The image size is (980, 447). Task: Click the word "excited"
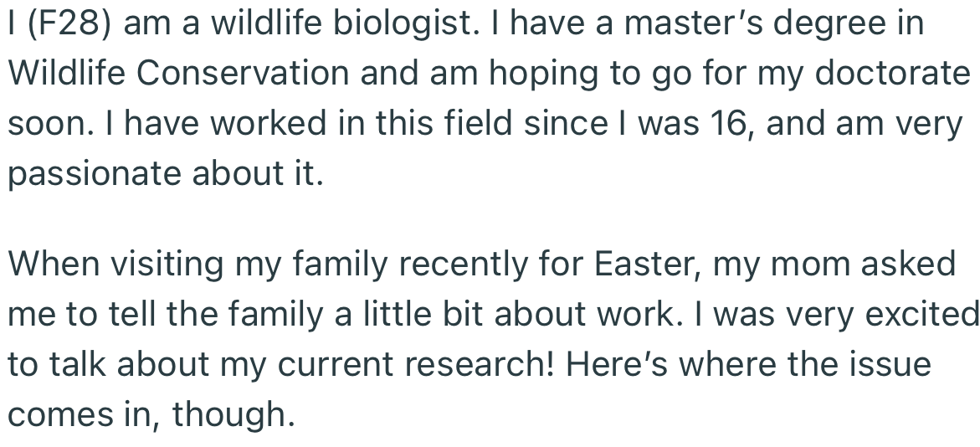(x=921, y=314)
